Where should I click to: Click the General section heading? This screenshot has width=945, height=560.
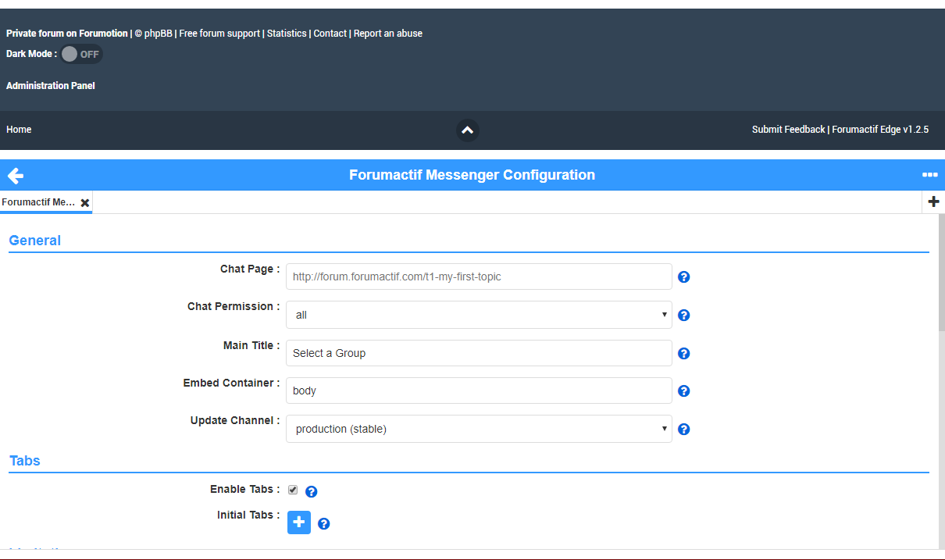34,241
